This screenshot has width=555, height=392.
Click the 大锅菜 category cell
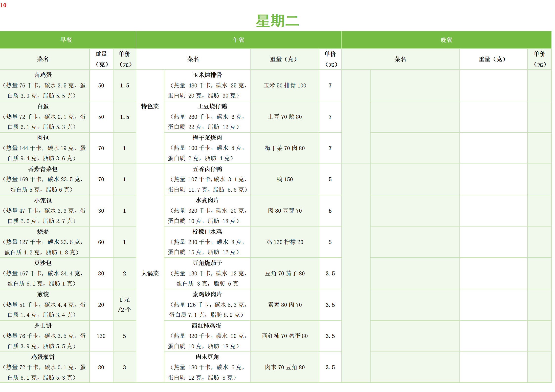[150, 273]
